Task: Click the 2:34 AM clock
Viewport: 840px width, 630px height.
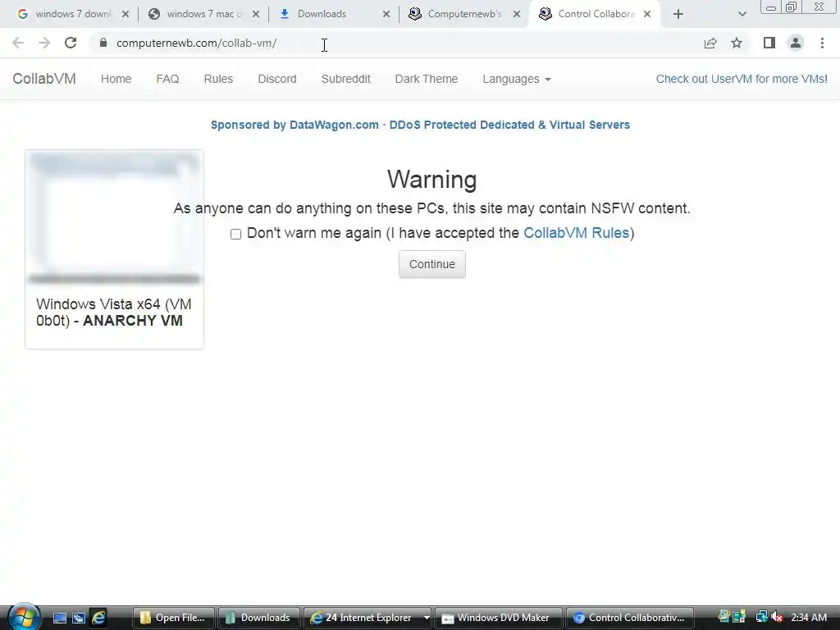Action: [809, 618]
